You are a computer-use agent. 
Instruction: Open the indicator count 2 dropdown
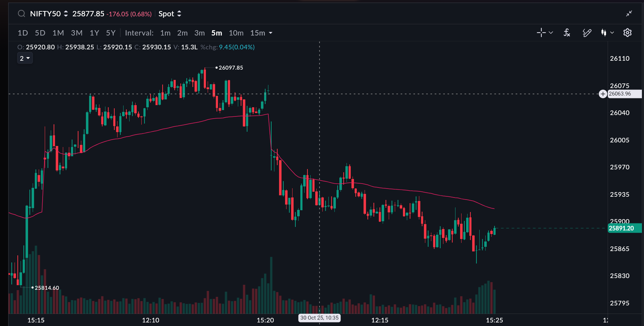[x=25, y=58]
